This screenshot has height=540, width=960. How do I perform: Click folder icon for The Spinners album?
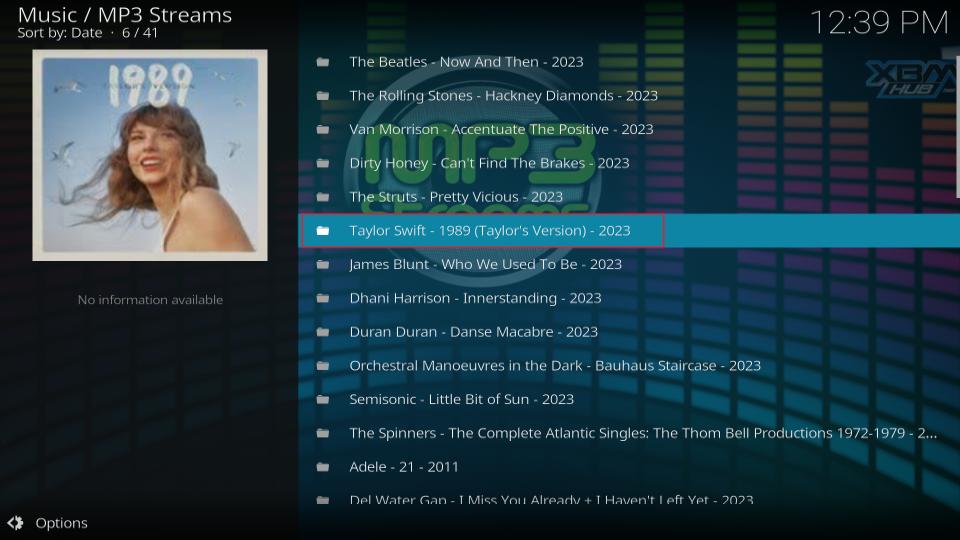pyautogui.click(x=323, y=433)
